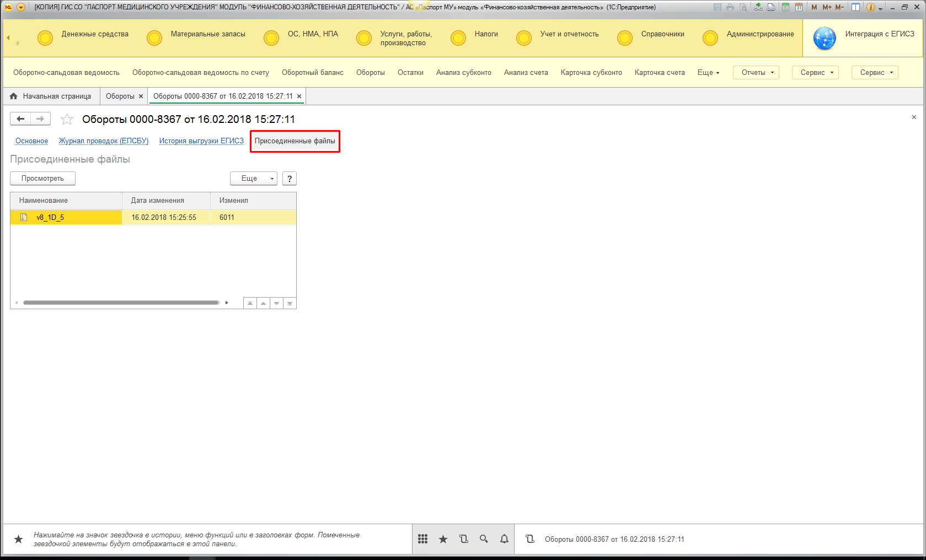Click the Интеграция с ЕГИСЗ globe icon
926x560 pixels.
click(825, 38)
